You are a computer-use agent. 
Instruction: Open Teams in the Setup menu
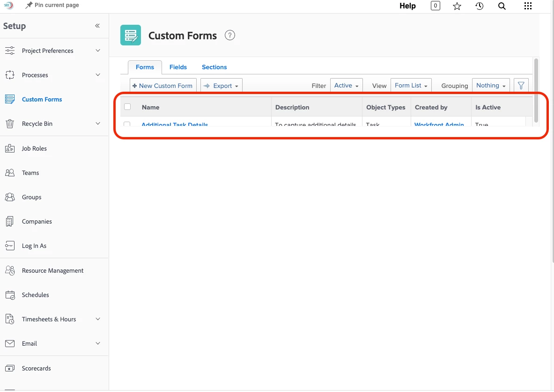point(30,173)
